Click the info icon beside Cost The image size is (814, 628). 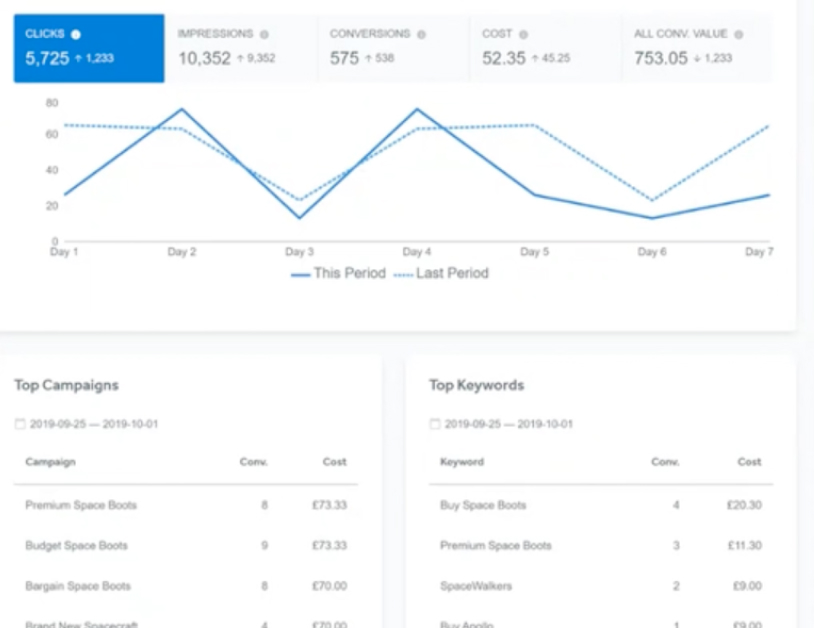tap(523, 34)
